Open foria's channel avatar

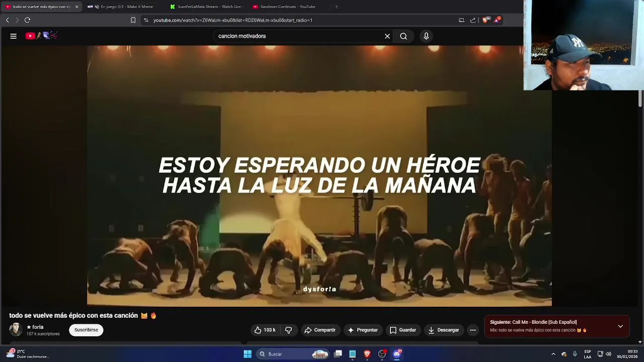[x=16, y=330]
